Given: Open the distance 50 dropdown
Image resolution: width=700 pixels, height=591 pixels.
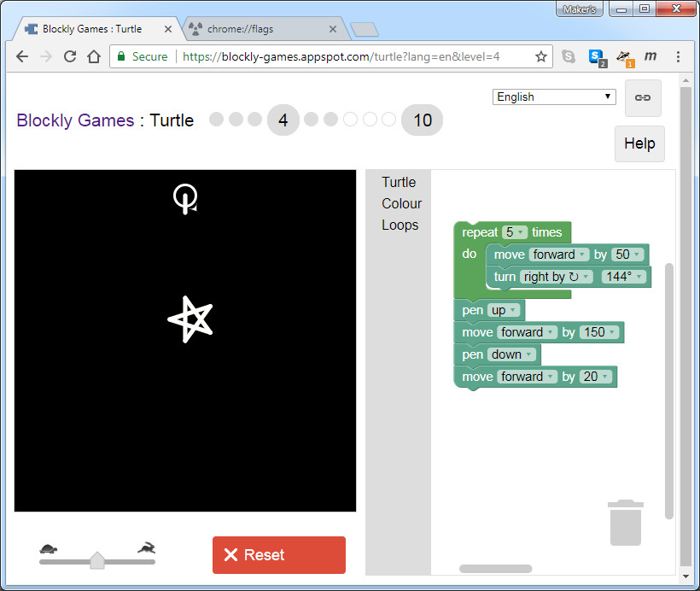Looking at the screenshot, I should point(627,255).
